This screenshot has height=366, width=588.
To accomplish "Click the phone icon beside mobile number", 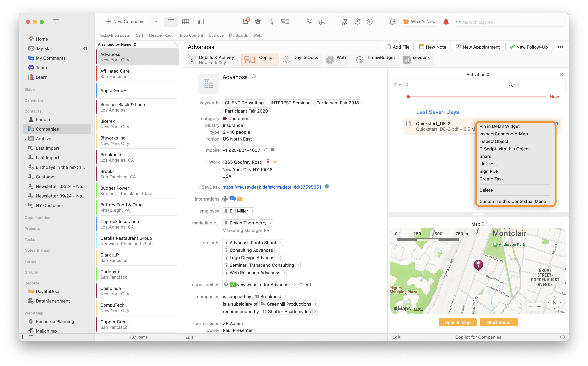I will click(266, 150).
